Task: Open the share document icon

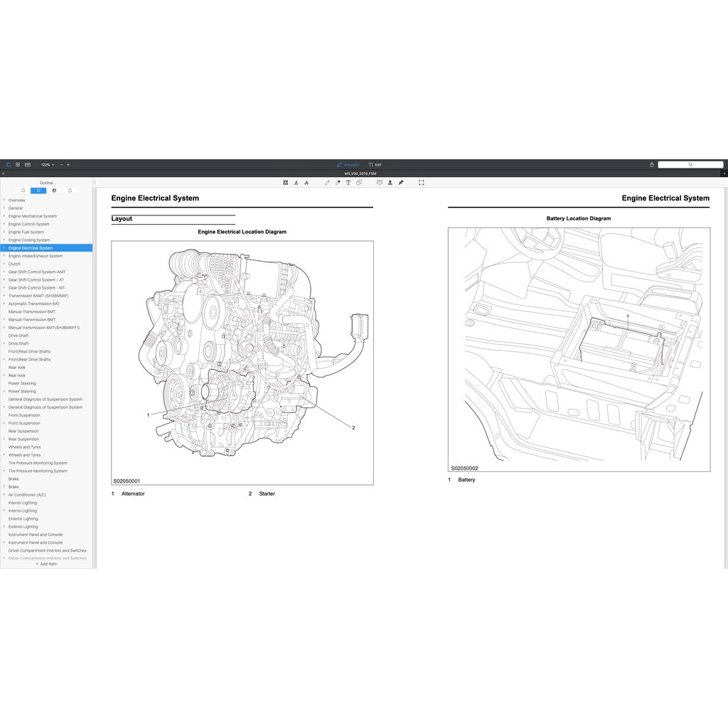Action: click(651, 164)
